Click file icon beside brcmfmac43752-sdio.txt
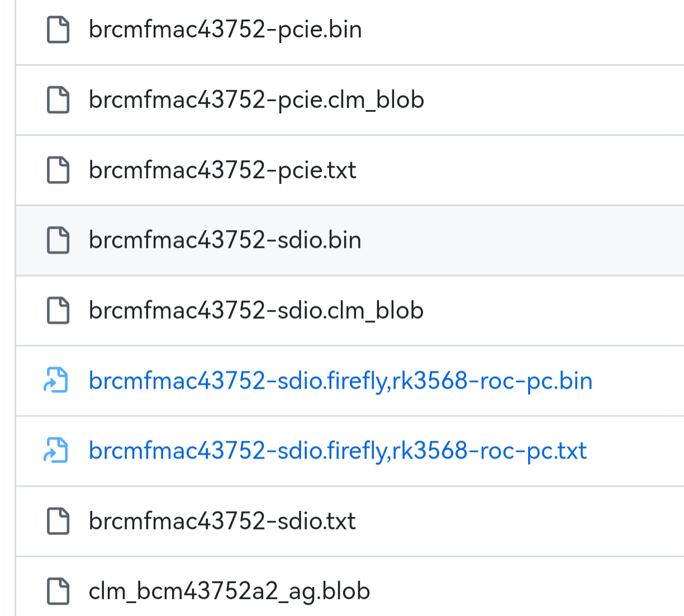The width and height of the screenshot is (684, 616). pos(58,521)
